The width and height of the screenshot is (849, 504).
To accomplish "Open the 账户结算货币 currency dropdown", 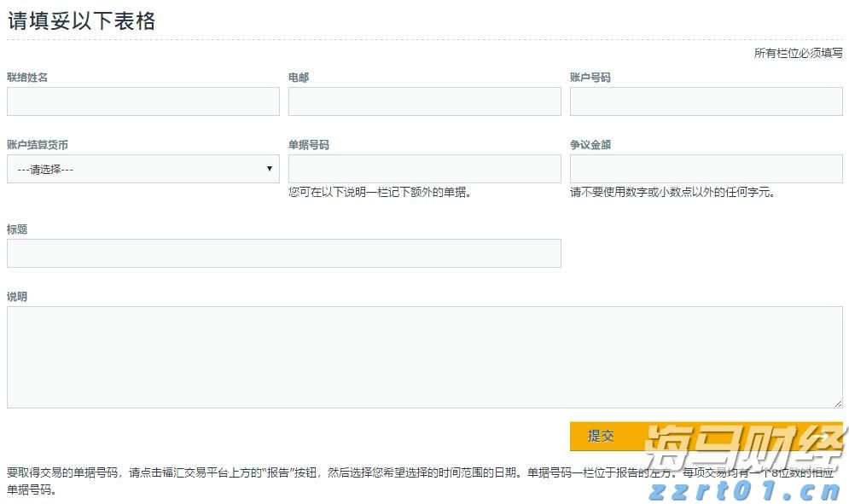I will [142, 169].
